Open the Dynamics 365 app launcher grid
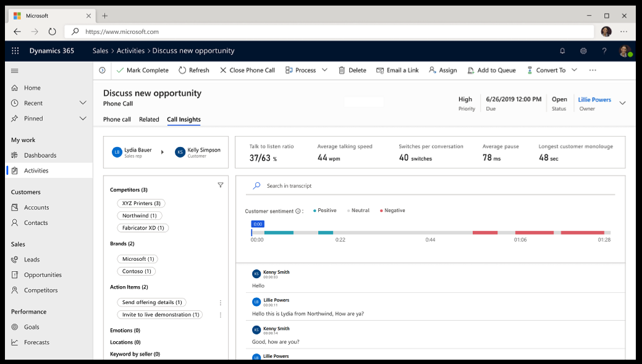This screenshot has height=364, width=642. 15,51
